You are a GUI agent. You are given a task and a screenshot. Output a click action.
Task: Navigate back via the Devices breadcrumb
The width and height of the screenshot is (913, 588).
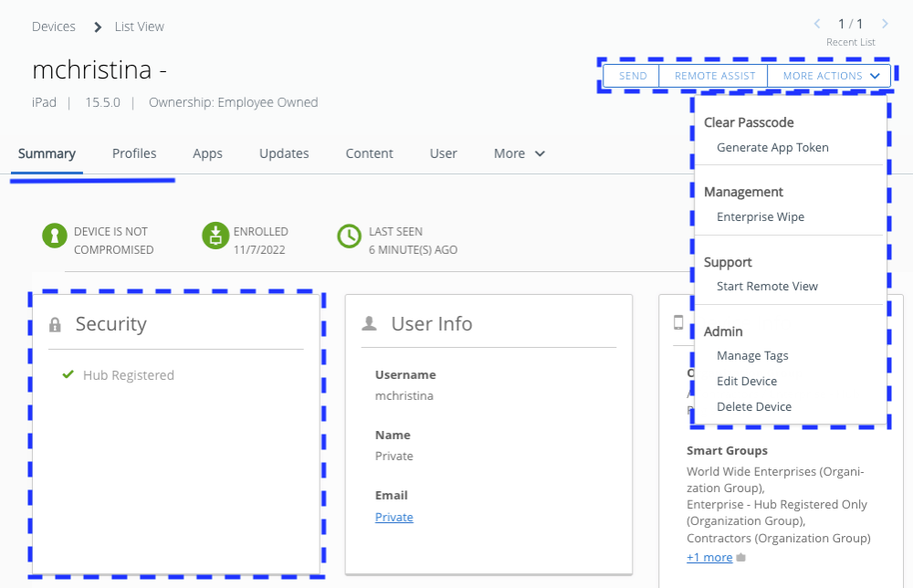pos(54,26)
